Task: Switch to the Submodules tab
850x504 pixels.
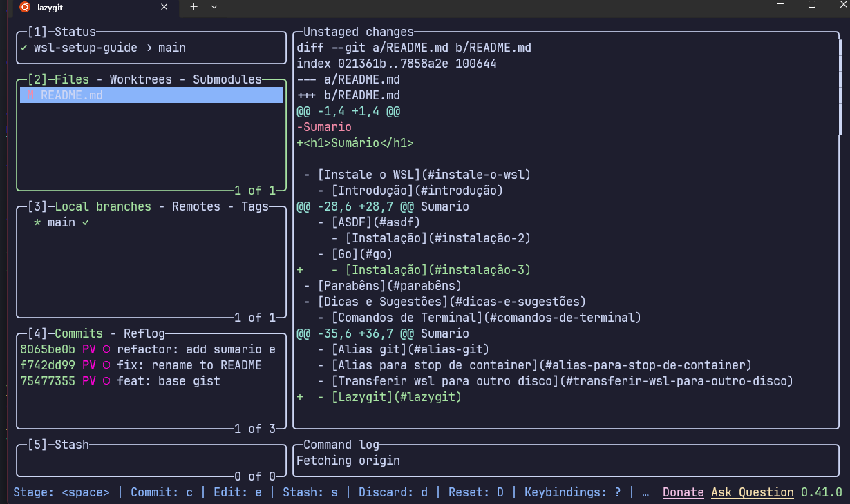Action: point(227,79)
